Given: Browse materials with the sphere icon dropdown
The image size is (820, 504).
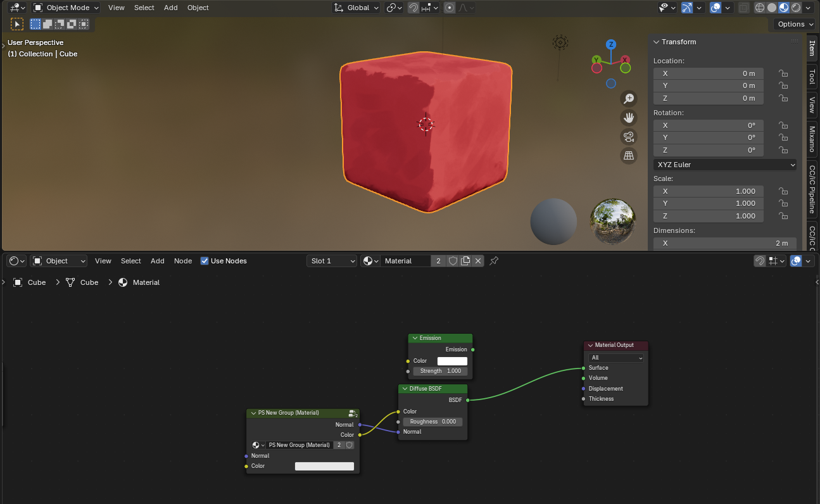Looking at the screenshot, I should 370,261.
